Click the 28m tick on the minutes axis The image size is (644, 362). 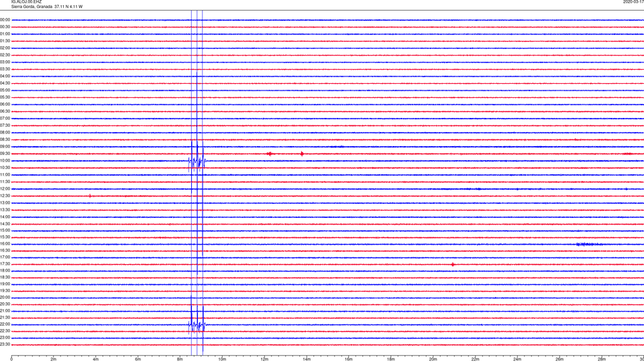(602, 359)
